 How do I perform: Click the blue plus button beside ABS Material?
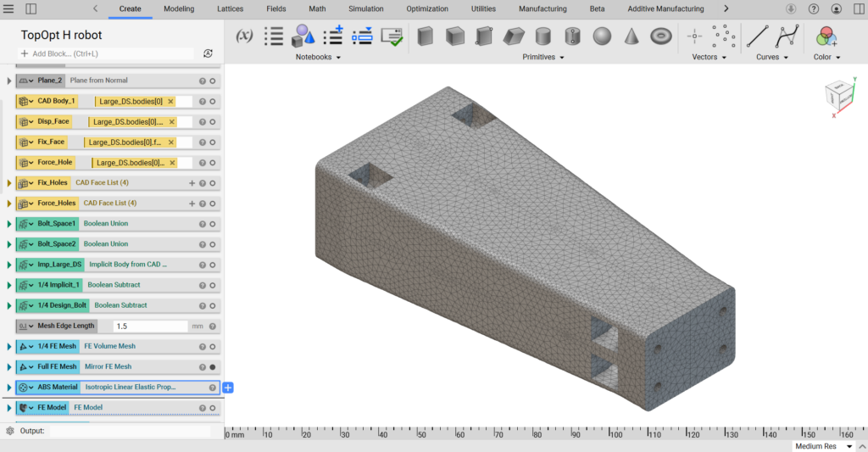[x=228, y=388]
